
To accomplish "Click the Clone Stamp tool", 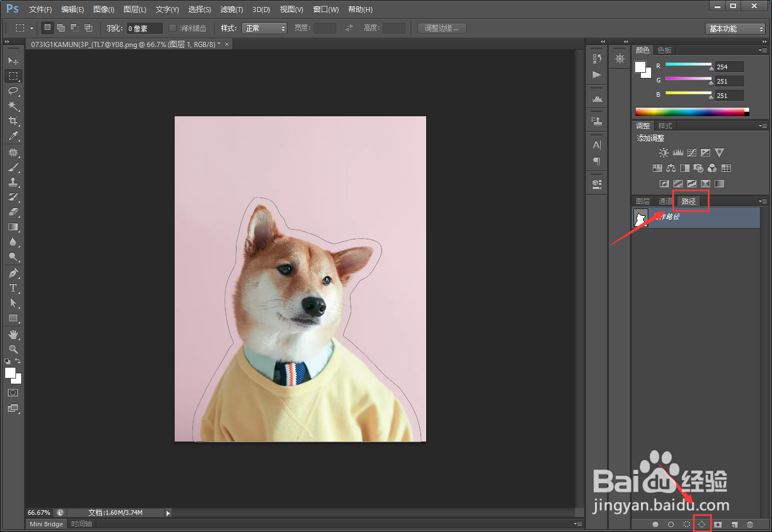I will pos(13,182).
